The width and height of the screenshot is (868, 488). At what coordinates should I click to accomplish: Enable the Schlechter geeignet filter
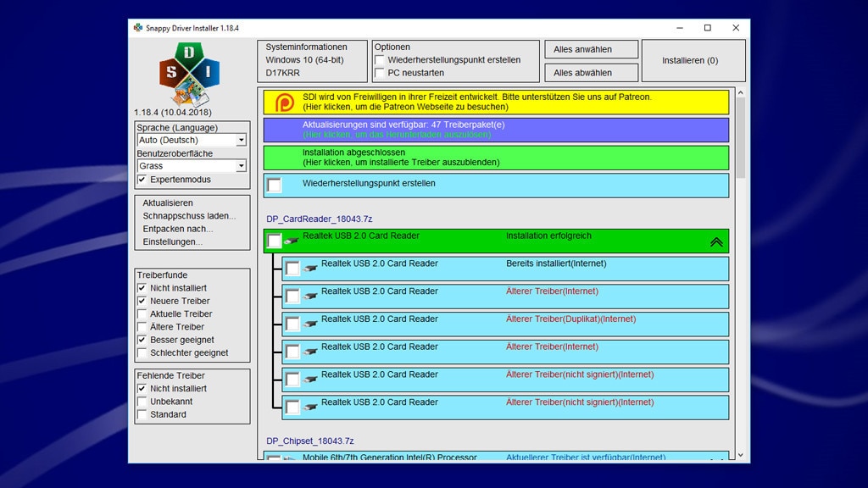(142, 353)
